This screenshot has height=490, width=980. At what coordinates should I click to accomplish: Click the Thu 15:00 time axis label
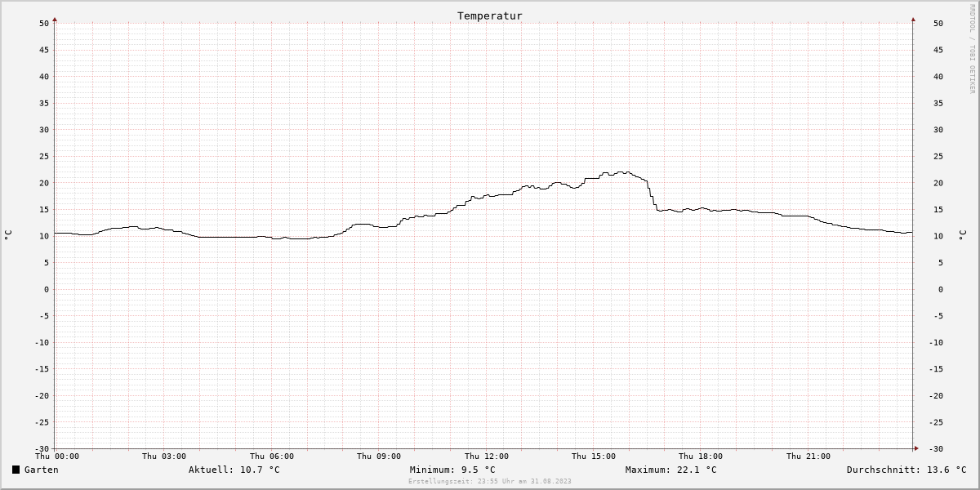point(594,457)
